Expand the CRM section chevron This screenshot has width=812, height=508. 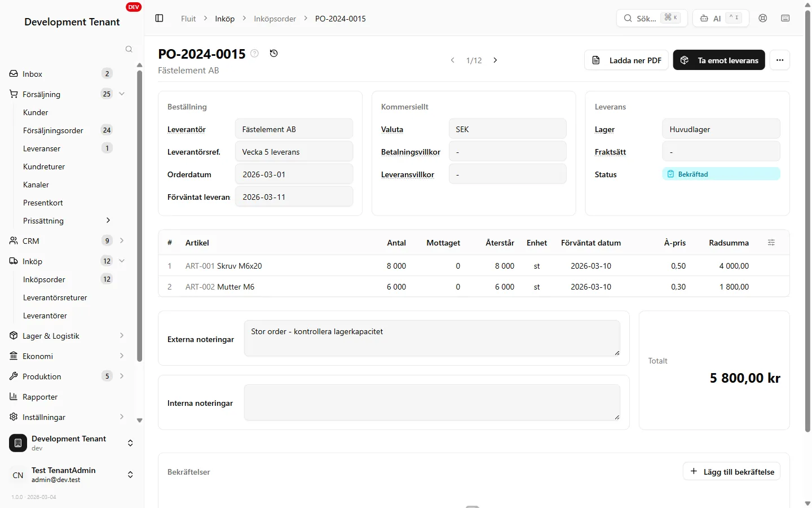click(122, 240)
